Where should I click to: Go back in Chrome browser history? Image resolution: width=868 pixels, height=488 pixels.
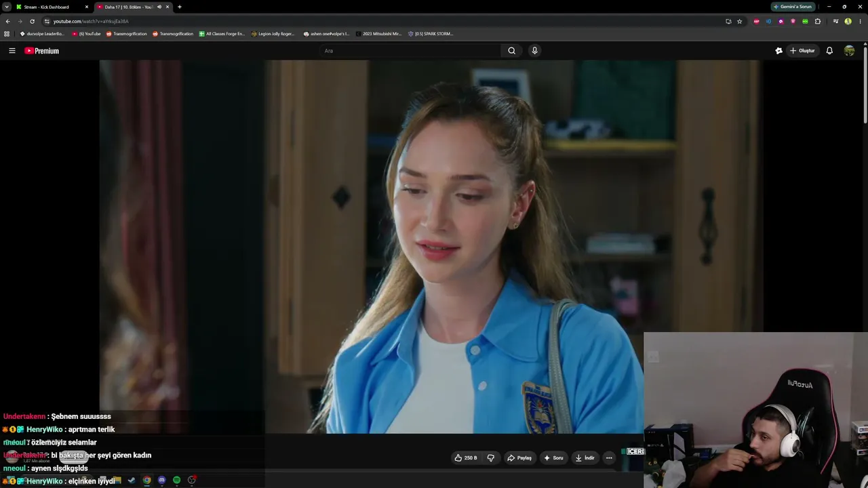[7, 21]
